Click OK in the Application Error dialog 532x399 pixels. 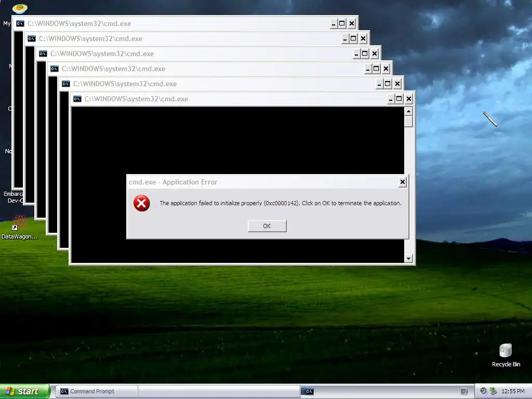pos(267,226)
